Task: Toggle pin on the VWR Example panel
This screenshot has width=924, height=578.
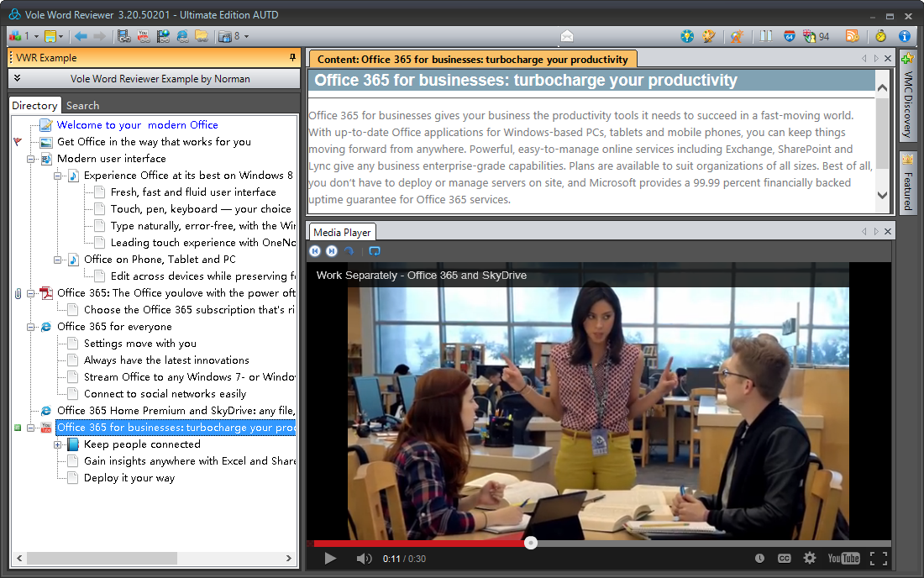Action: (292, 58)
